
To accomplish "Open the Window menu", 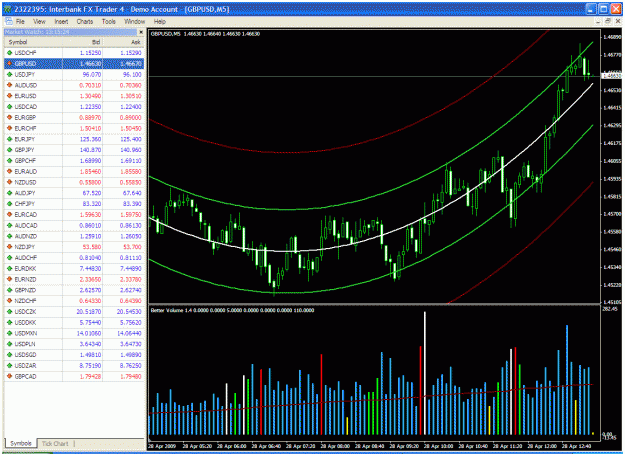I will (x=134, y=22).
